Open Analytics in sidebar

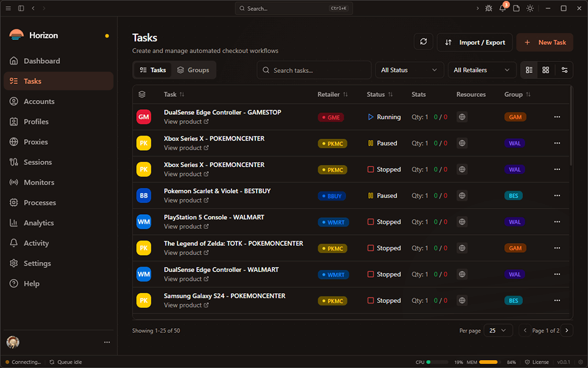[59, 223]
